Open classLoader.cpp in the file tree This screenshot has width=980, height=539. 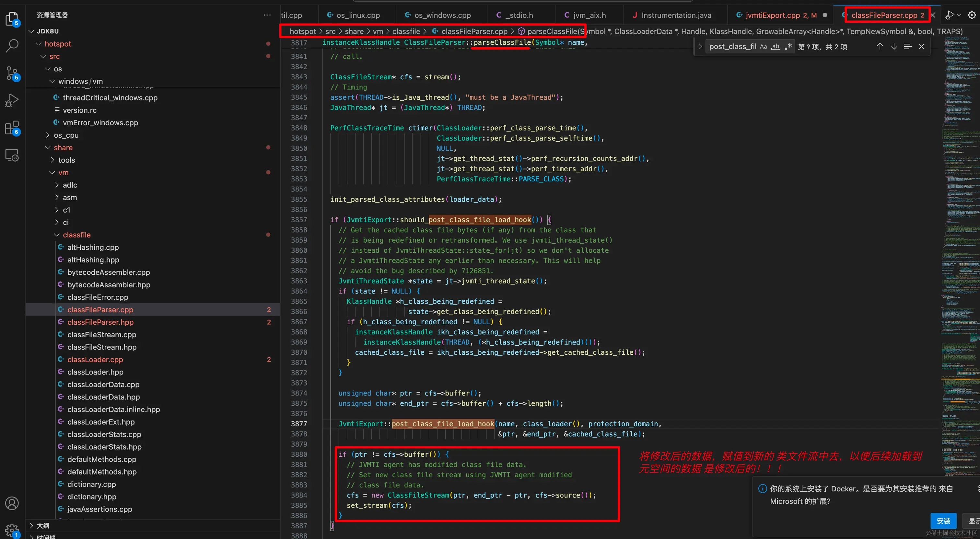(95, 360)
